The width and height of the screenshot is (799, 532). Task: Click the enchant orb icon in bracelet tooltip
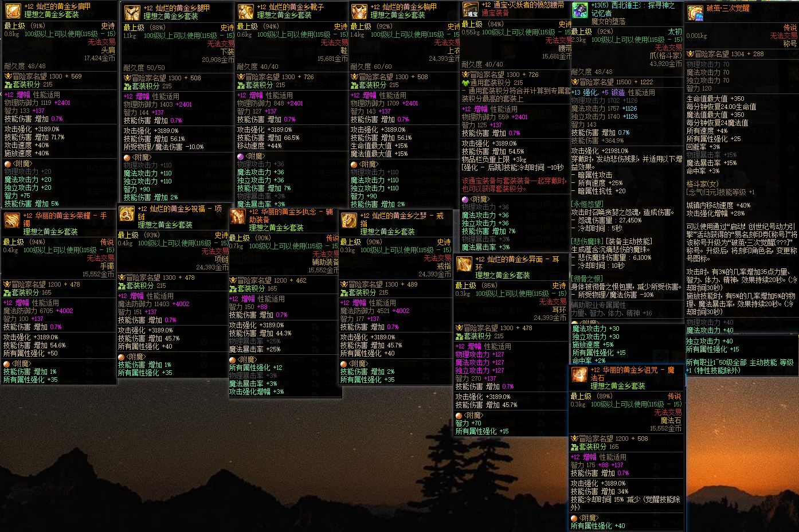pyautogui.click(x=7, y=363)
